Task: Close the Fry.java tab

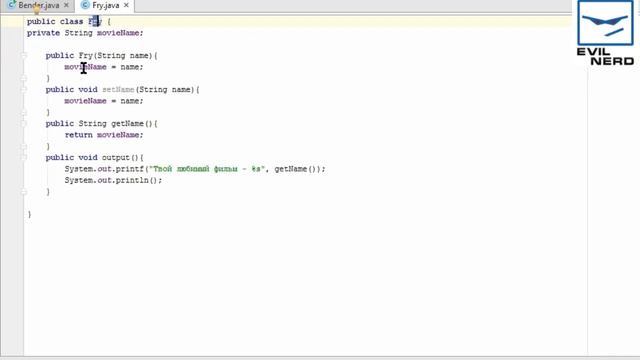Action: 126,5
